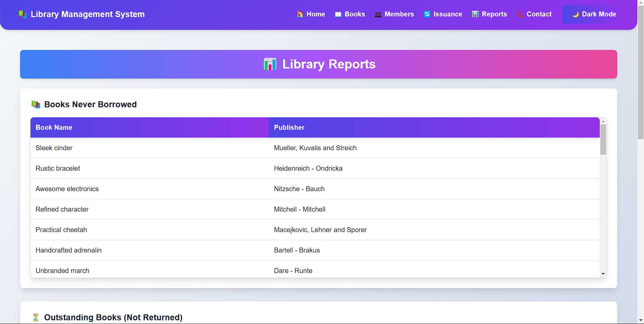Select the 'Sleek cinder' book name
Image resolution: width=644 pixels, height=324 pixels.
click(x=54, y=148)
